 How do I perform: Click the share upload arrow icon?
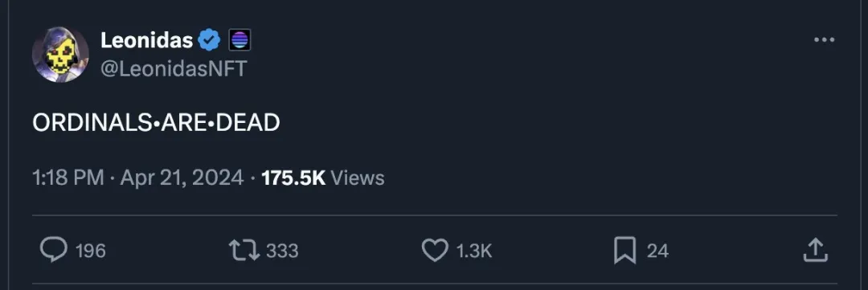coord(815,250)
